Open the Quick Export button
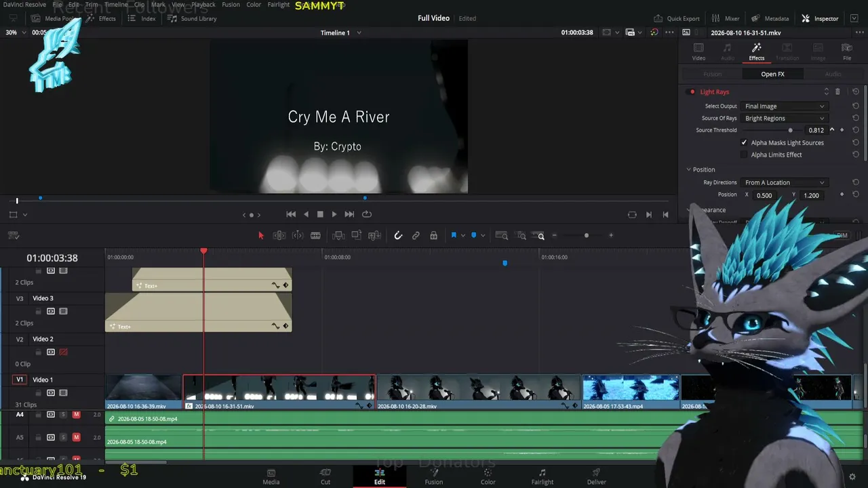Viewport: 868px width, 488px height. tap(676, 18)
